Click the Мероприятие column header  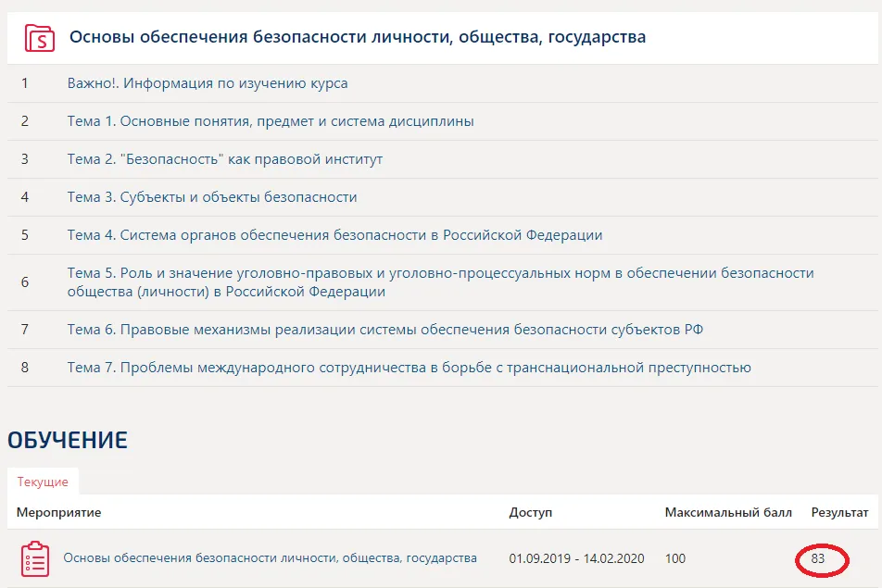point(59,512)
